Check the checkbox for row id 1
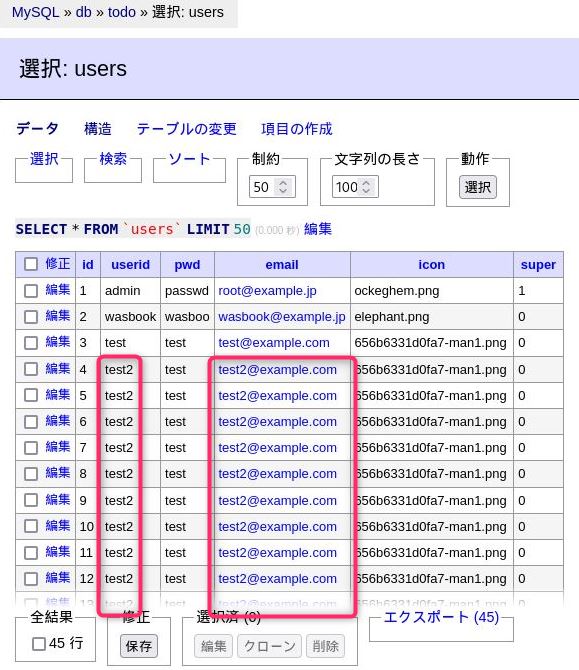This screenshot has width=579, height=670. (x=31, y=291)
